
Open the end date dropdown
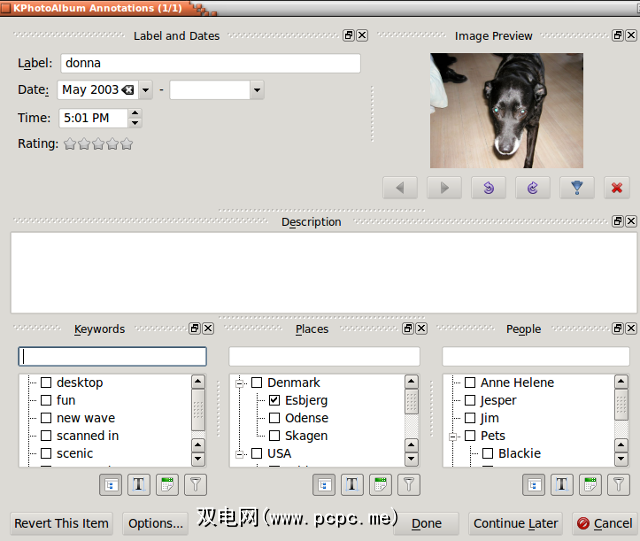pos(257,90)
